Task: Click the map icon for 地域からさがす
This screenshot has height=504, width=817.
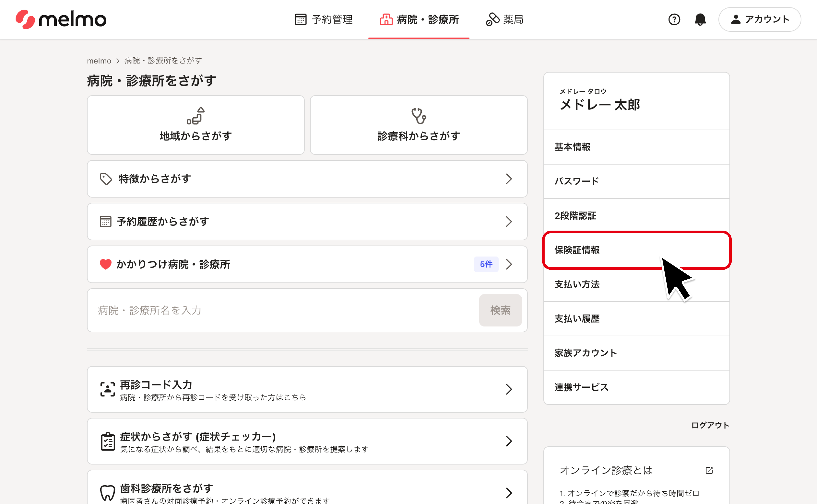Action: click(x=195, y=116)
